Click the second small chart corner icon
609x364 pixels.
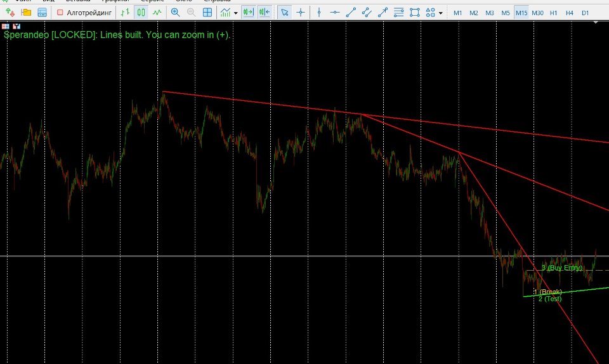pyautogui.click(x=16, y=27)
